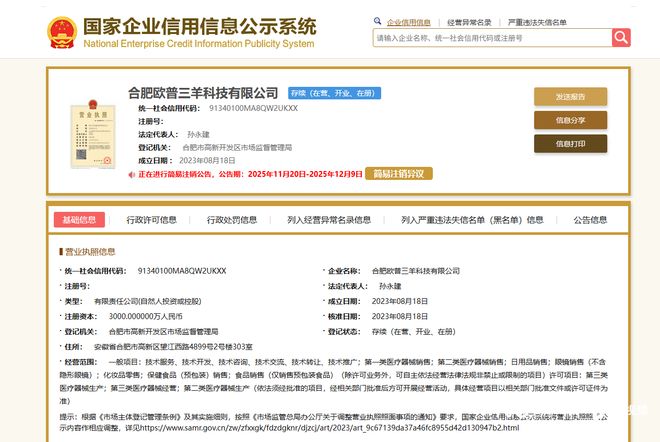The height and width of the screenshot is (442, 660).
Task: Click the 营业执照信息 section heading
Action: [90, 252]
